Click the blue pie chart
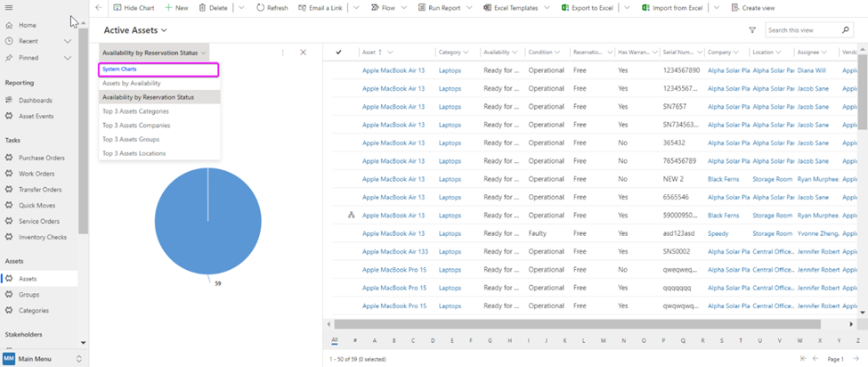Viewport: 868px width, 367px height. [x=207, y=220]
